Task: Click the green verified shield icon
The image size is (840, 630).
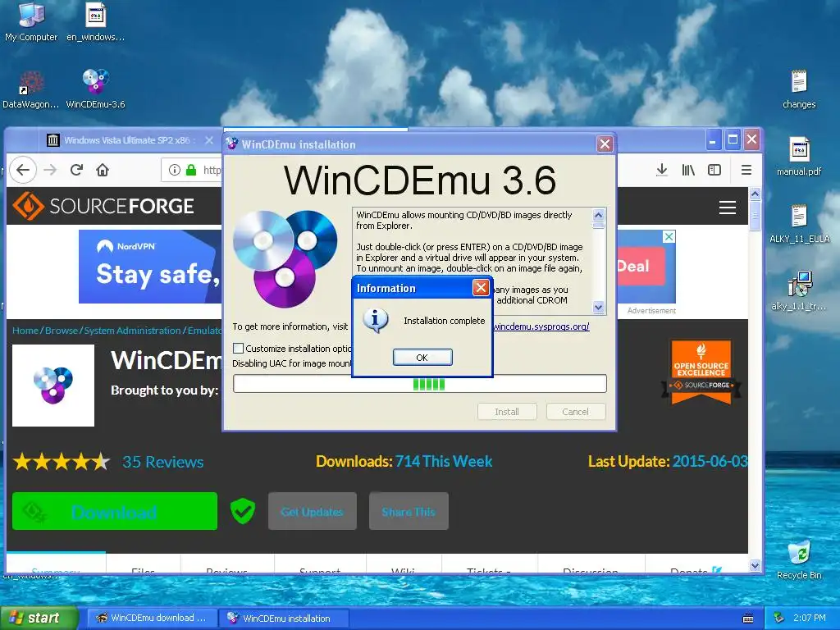Action: pyautogui.click(x=242, y=511)
